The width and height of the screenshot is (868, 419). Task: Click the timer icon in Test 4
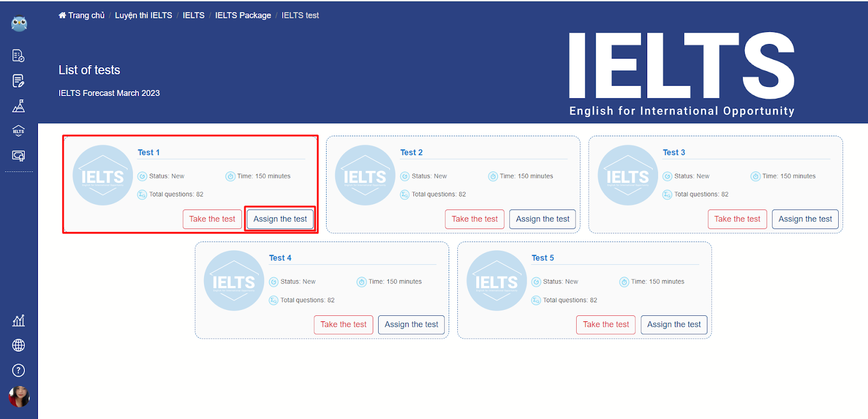coord(361,282)
